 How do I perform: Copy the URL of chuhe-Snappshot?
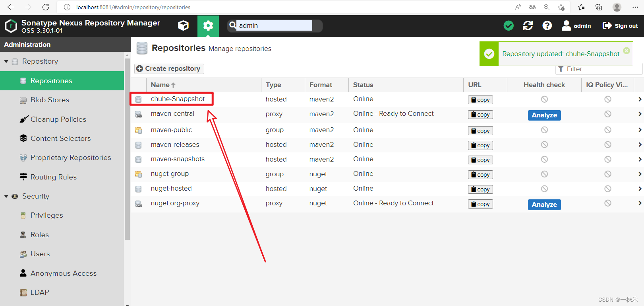click(x=480, y=100)
